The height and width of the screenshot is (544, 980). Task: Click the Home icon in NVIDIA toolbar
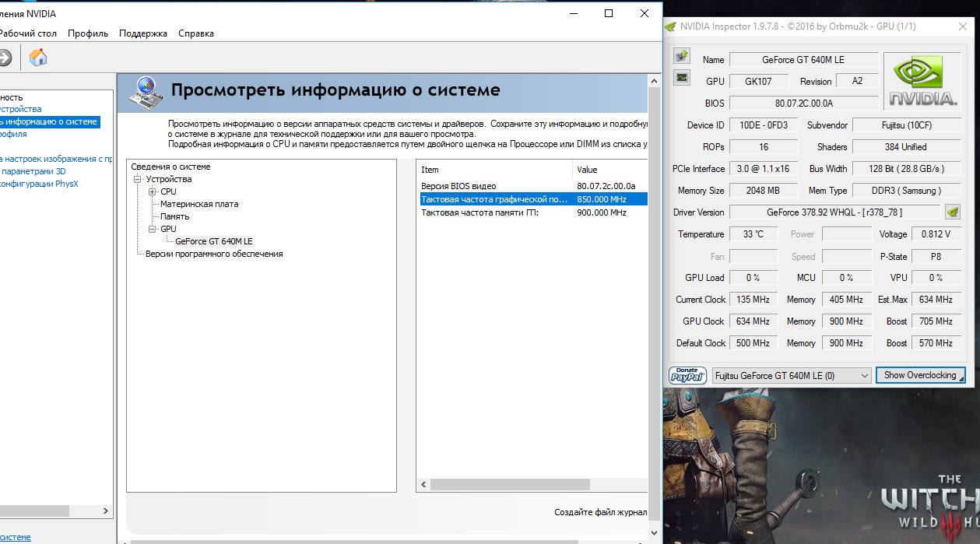tap(38, 57)
